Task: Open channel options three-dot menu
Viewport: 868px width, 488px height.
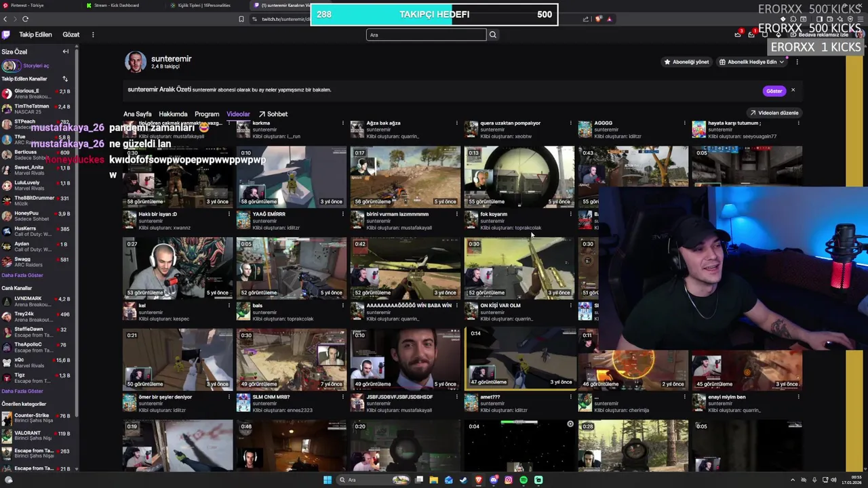Action: (797, 62)
